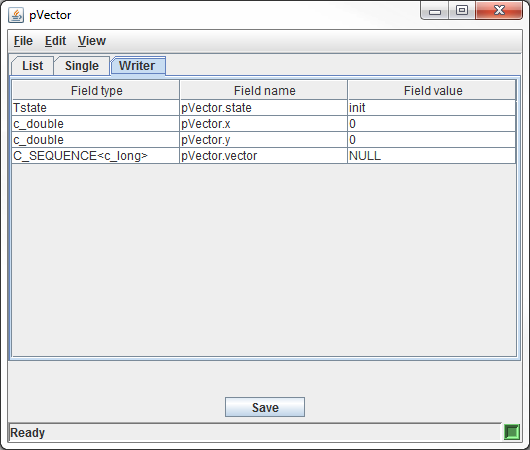
Task: Select the pVector.y name cell
Action: 264,140
